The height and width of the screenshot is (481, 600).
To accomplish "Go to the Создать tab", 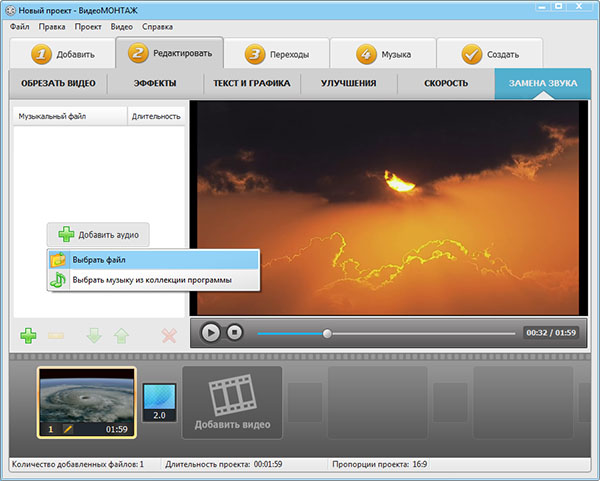I will (x=489, y=54).
